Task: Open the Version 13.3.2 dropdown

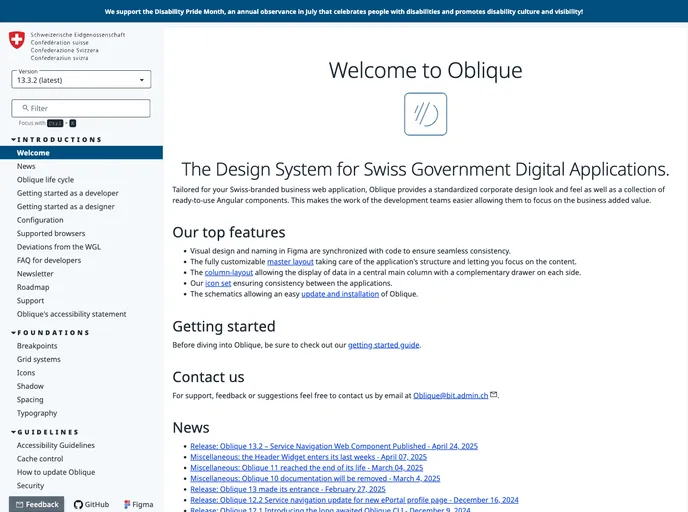Action: 81,80
